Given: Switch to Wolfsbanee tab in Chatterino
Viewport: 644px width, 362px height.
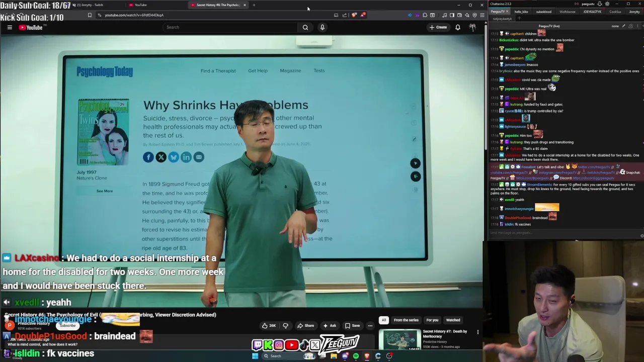Looking at the screenshot, I should pos(568,12).
